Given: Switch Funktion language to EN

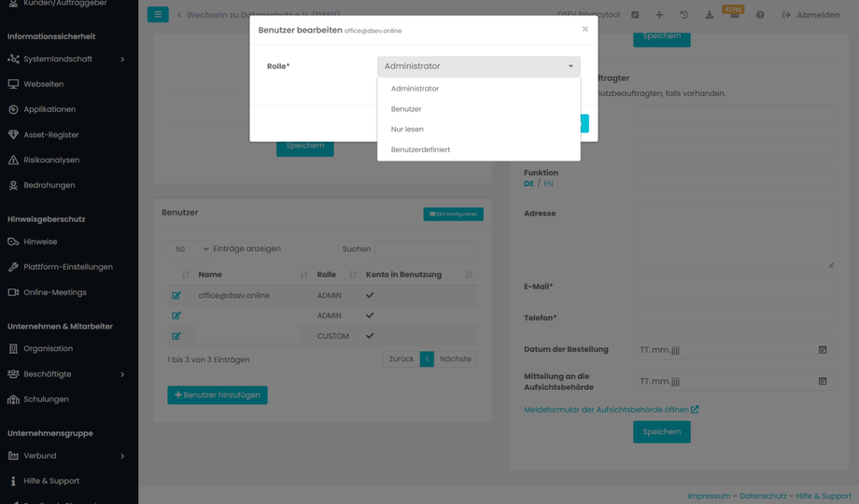Looking at the screenshot, I should coord(548,184).
